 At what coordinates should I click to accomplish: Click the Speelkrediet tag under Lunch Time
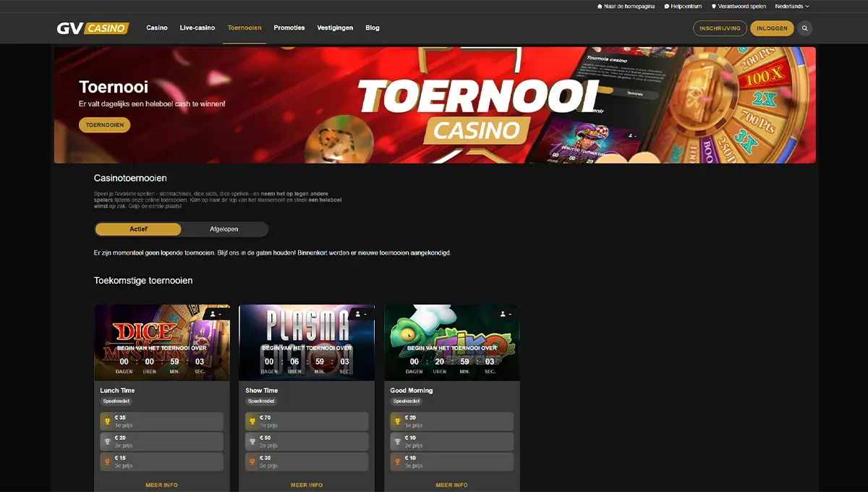click(x=116, y=401)
